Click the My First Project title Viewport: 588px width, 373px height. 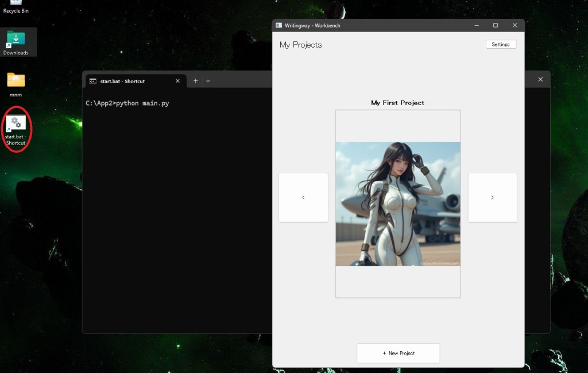[397, 103]
